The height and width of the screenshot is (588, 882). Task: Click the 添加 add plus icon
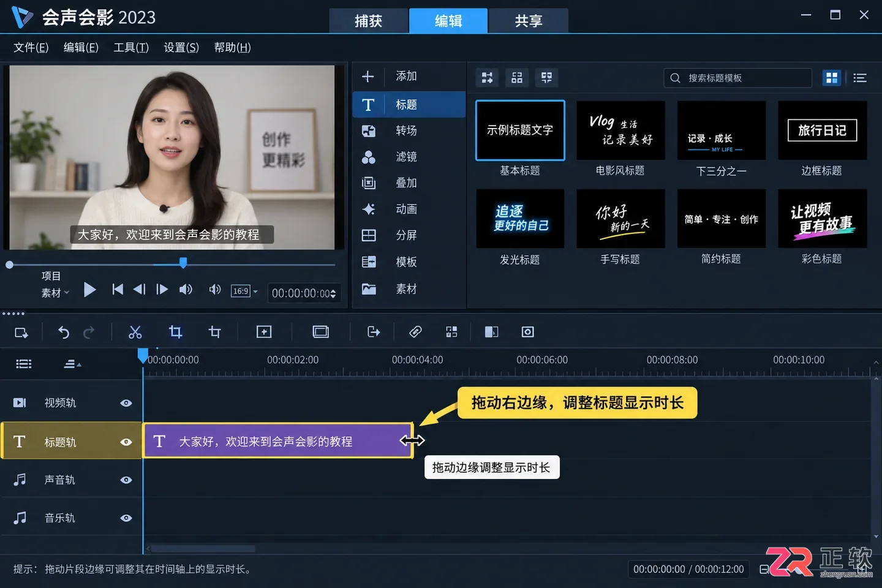pos(368,77)
